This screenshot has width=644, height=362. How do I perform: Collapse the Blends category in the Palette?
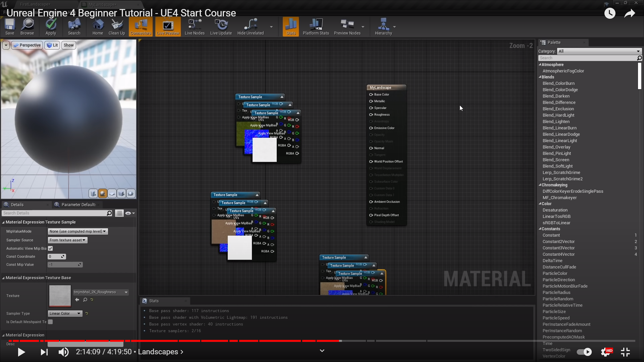coord(540,77)
